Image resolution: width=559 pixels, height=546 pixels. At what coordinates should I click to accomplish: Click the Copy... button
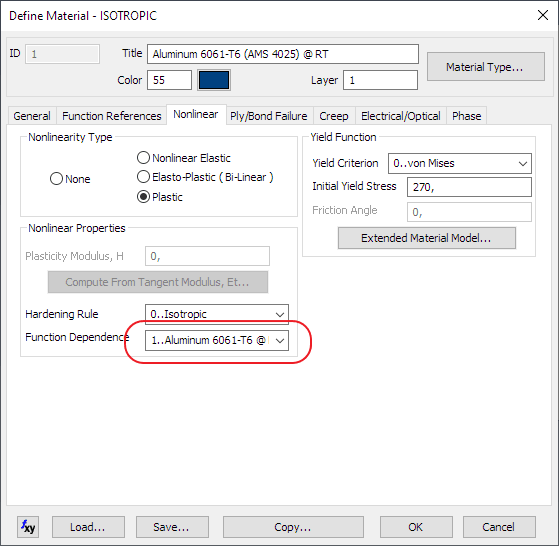(293, 527)
